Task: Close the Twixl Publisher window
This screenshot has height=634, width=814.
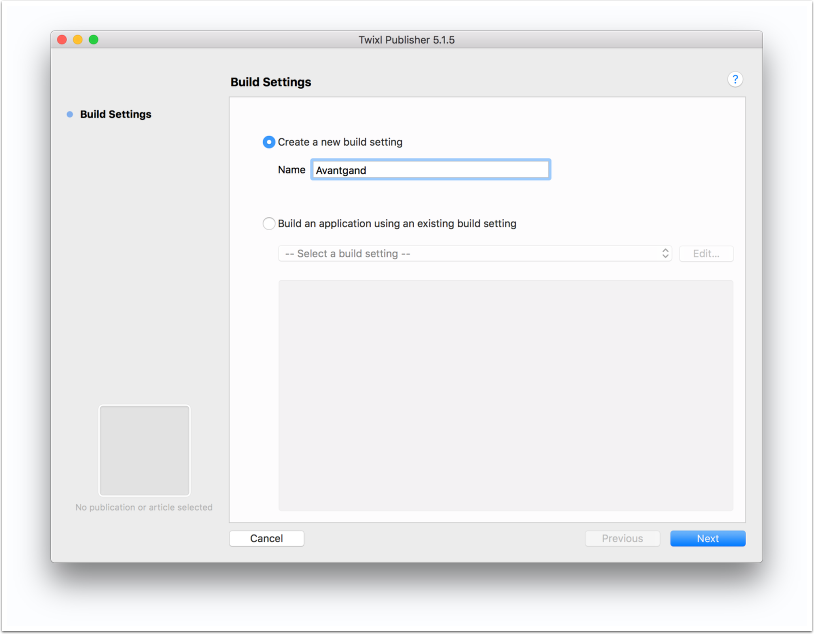Action: point(62,40)
